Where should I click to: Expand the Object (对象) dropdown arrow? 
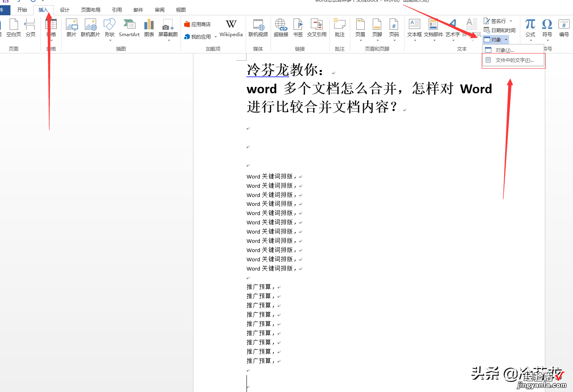(506, 39)
